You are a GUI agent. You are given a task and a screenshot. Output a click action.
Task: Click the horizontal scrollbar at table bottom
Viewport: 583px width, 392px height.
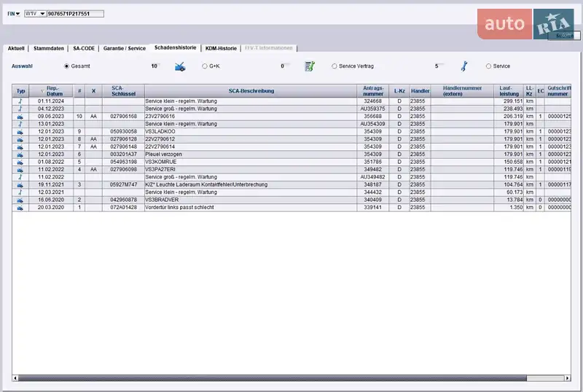coord(291,378)
